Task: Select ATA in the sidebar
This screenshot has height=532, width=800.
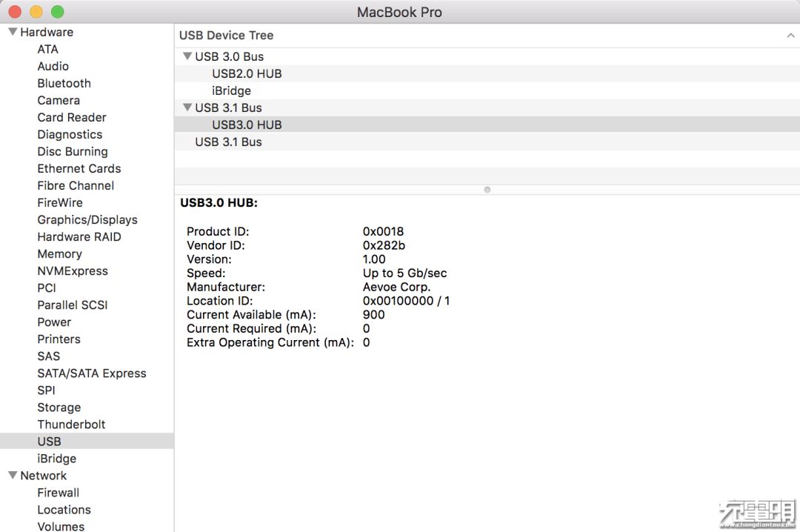Action: point(47,49)
